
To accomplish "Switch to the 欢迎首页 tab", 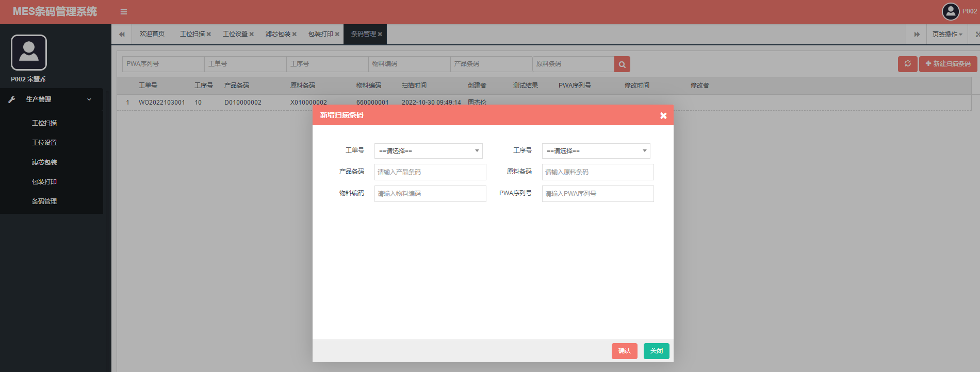I will [152, 34].
